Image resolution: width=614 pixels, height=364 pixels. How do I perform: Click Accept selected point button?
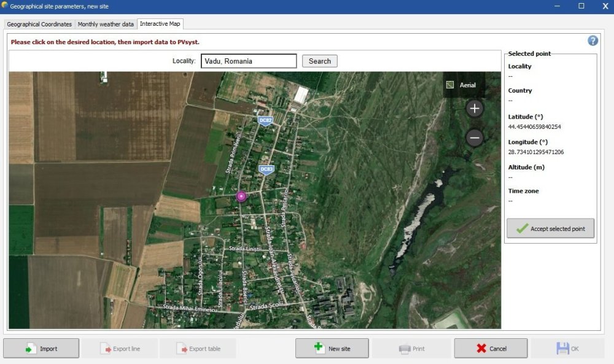tap(550, 228)
